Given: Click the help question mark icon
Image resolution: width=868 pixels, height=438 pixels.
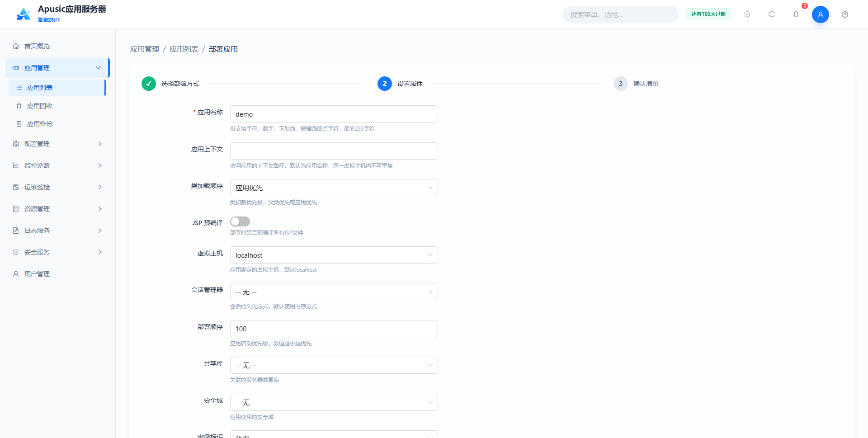Looking at the screenshot, I should point(845,14).
